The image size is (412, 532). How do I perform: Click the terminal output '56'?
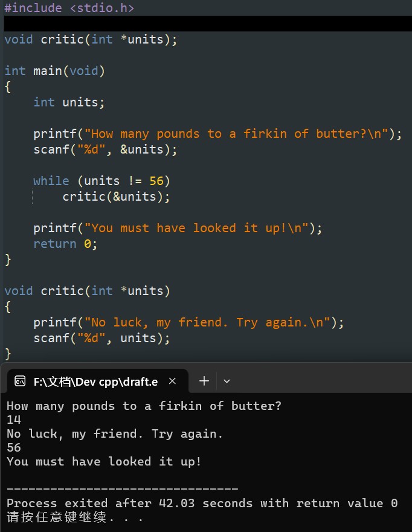tap(14, 448)
